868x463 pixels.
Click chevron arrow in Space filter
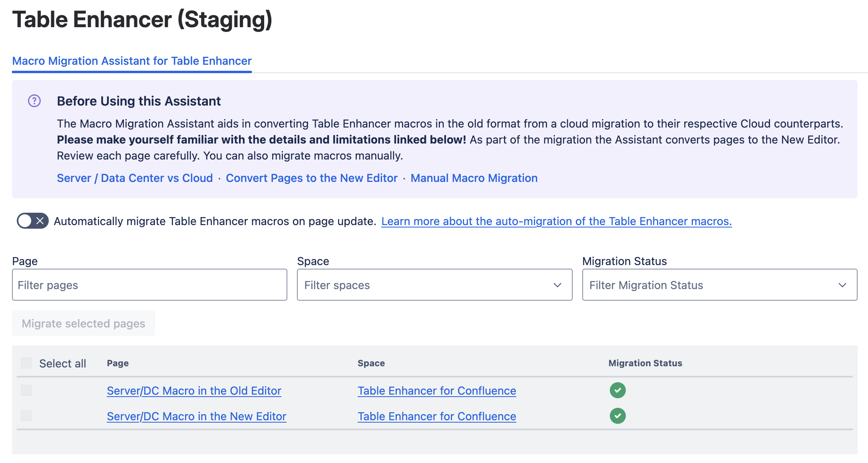coord(557,285)
